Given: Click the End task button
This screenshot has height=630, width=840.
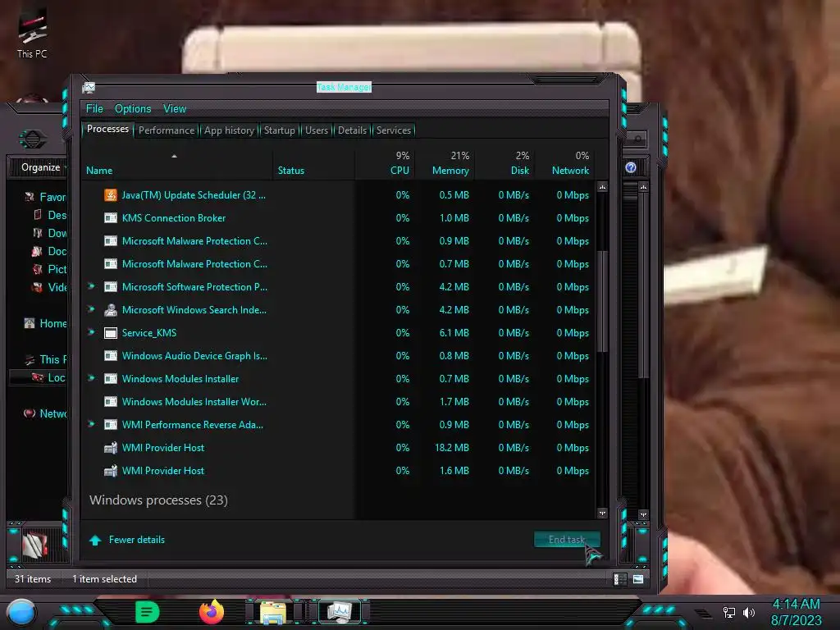Looking at the screenshot, I should click(567, 540).
